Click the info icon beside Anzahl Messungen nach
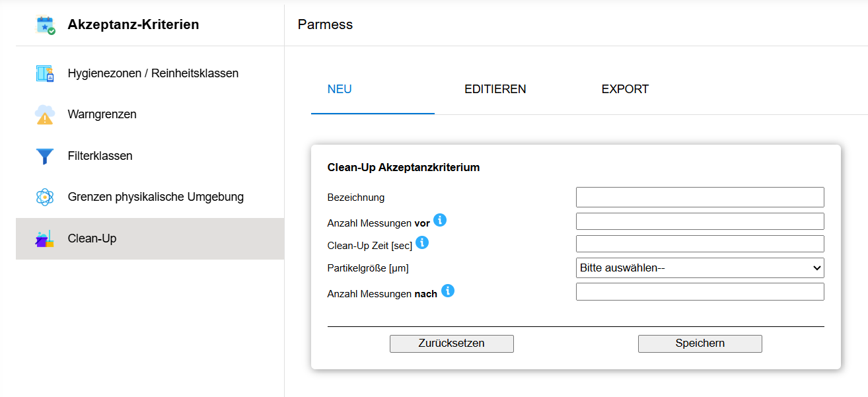868x397 pixels. (x=447, y=290)
